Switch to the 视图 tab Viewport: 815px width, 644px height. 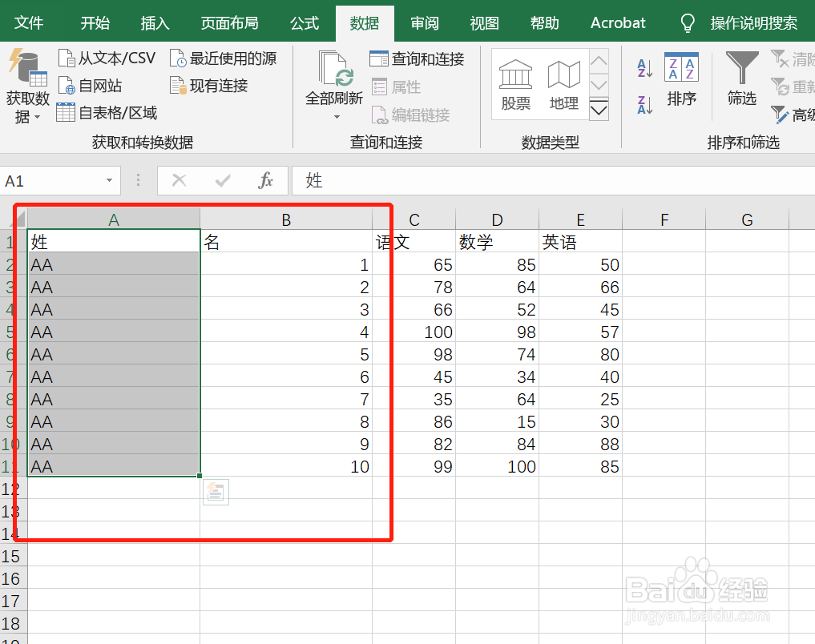[484, 23]
